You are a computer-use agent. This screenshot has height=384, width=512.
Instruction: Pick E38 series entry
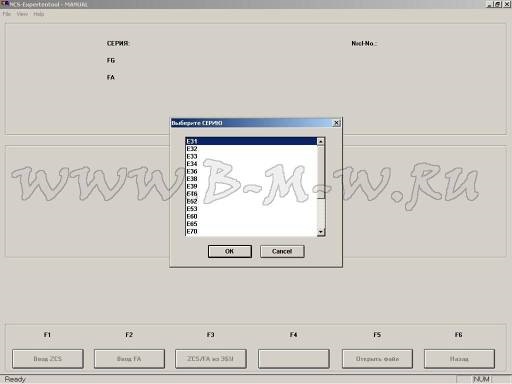tap(251, 179)
